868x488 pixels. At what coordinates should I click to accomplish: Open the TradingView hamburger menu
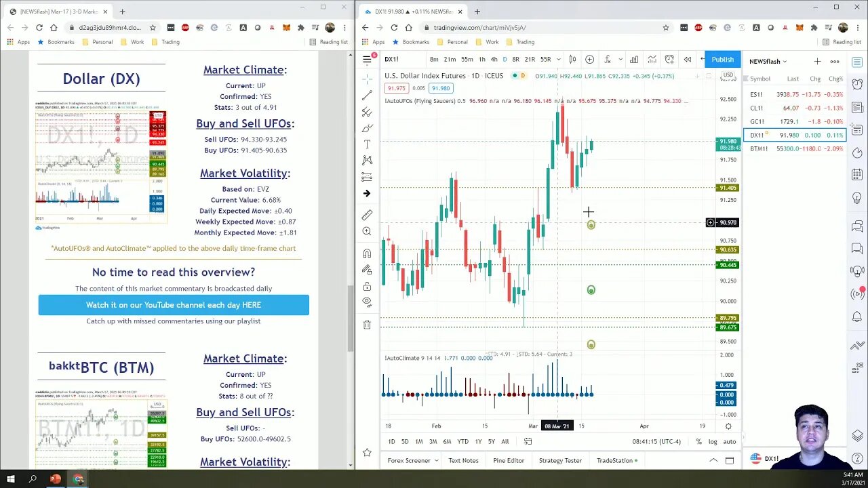point(367,59)
